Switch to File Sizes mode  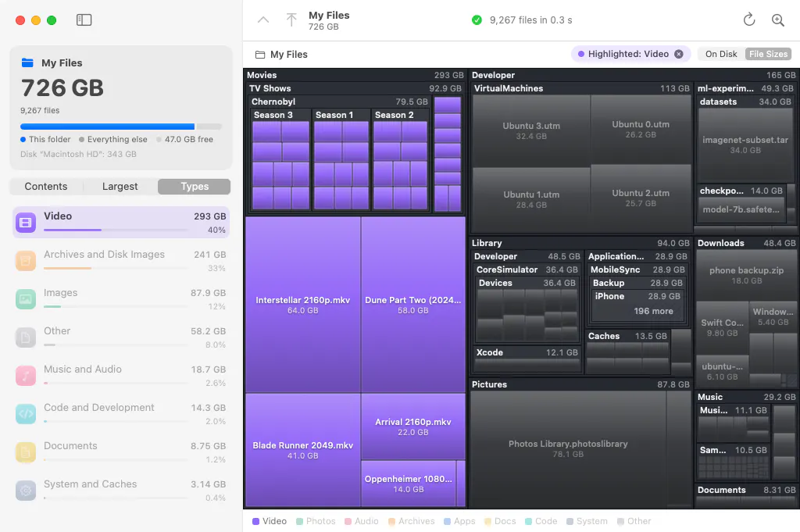(x=768, y=54)
